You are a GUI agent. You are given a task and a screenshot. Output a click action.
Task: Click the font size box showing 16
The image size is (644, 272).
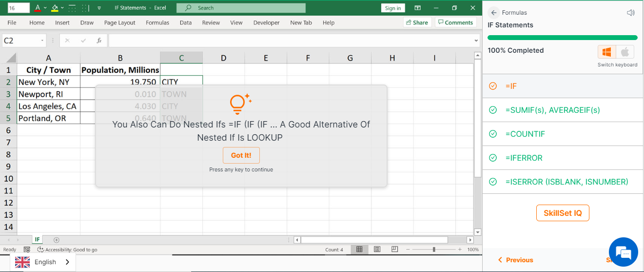(19, 8)
